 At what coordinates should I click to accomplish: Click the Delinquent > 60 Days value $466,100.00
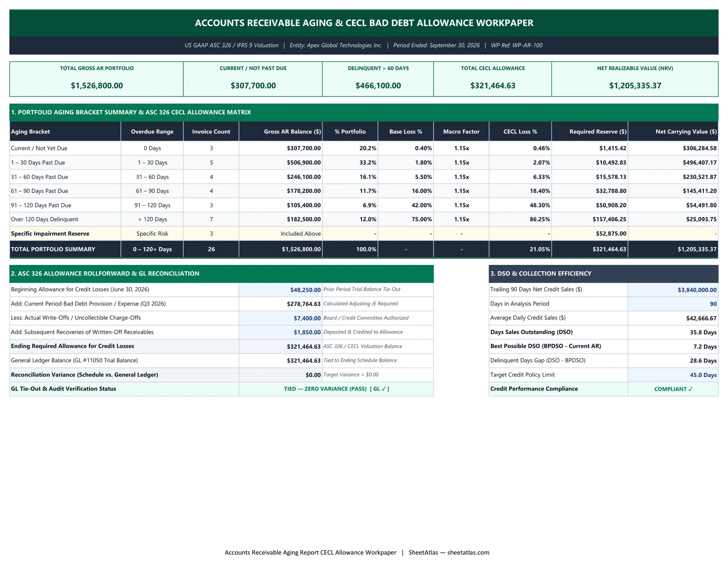pyautogui.click(x=378, y=86)
